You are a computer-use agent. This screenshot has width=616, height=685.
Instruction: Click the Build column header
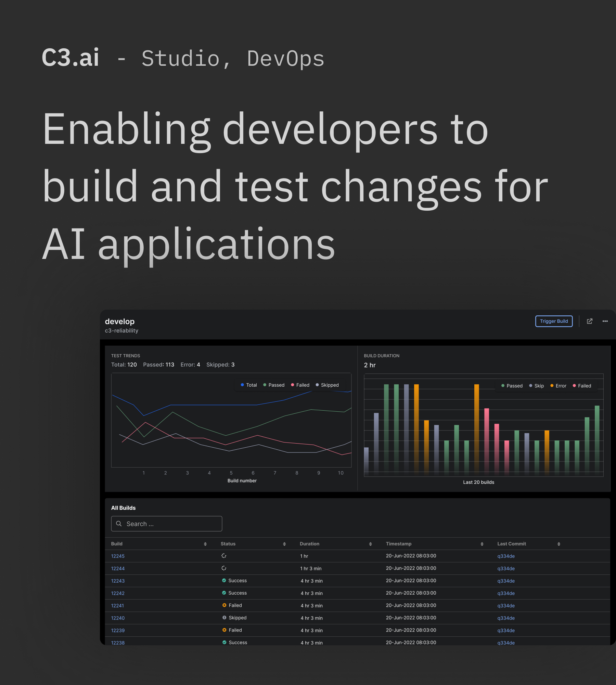pyautogui.click(x=117, y=544)
